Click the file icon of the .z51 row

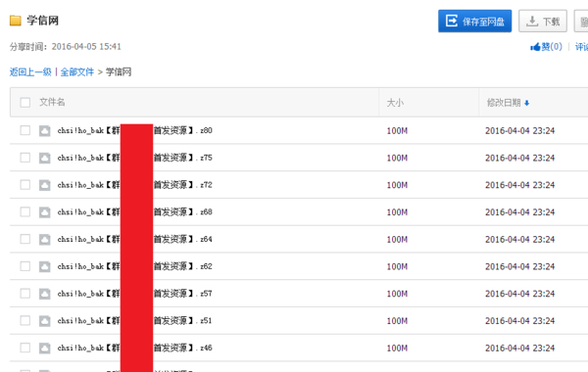(x=45, y=321)
